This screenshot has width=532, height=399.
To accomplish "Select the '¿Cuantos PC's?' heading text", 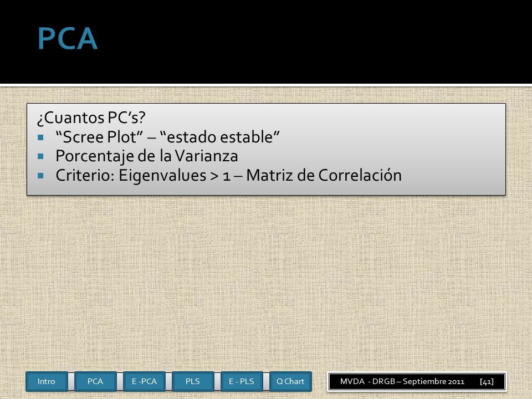I will click(91, 117).
